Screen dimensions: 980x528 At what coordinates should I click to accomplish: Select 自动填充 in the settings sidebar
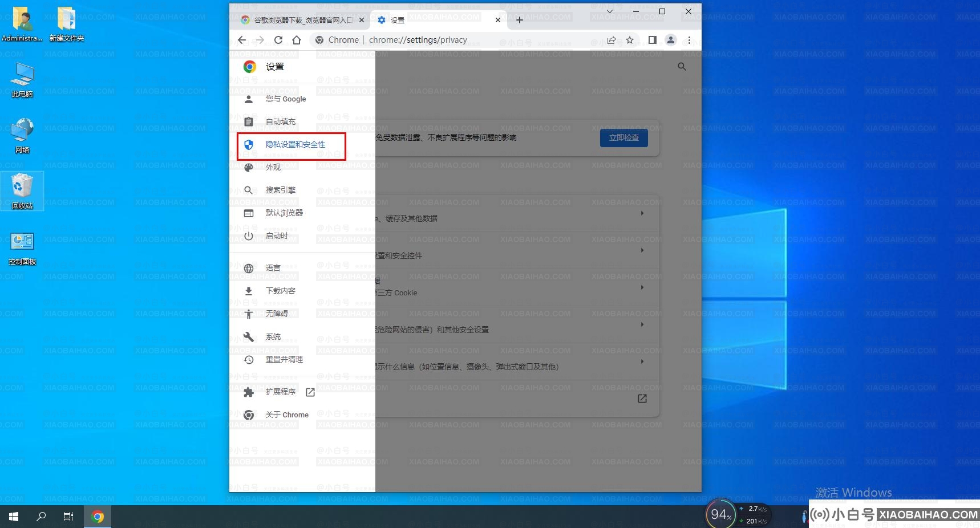pyautogui.click(x=281, y=121)
